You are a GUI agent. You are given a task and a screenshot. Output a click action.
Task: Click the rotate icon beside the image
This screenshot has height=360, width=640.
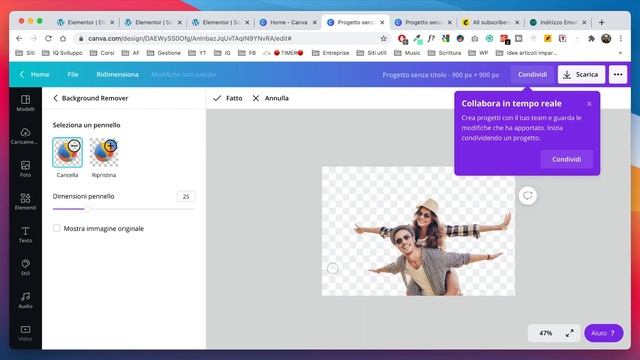pos(527,196)
